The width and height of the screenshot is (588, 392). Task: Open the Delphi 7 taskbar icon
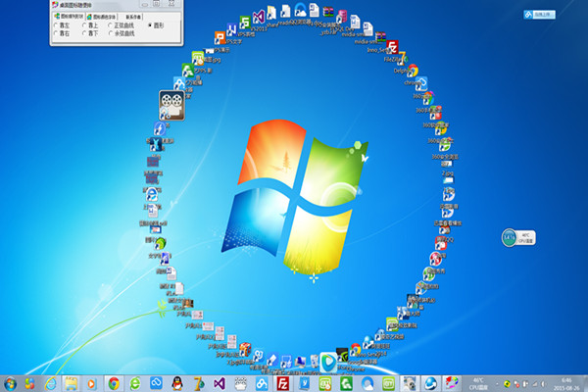click(198, 383)
